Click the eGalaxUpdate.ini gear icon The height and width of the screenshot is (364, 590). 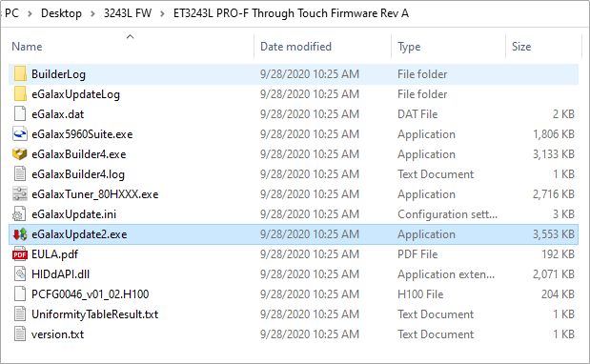(x=20, y=213)
